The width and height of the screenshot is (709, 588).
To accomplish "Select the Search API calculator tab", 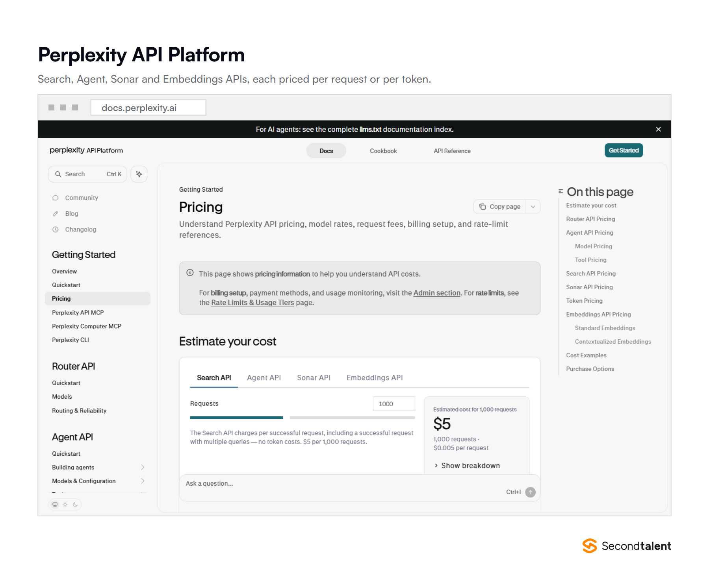I will pyautogui.click(x=214, y=378).
